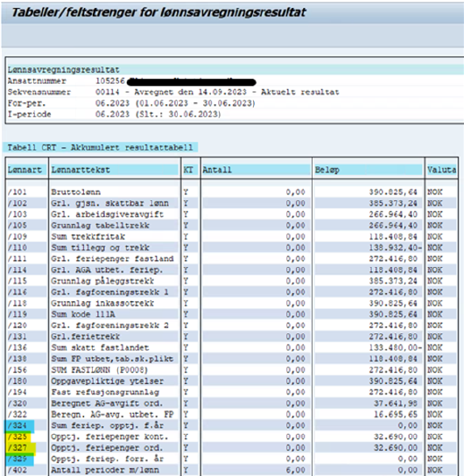Image resolution: width=464 pixels, height=476 pixels.
Task: Click wage type /102
Action: click(x=18, y=203)
